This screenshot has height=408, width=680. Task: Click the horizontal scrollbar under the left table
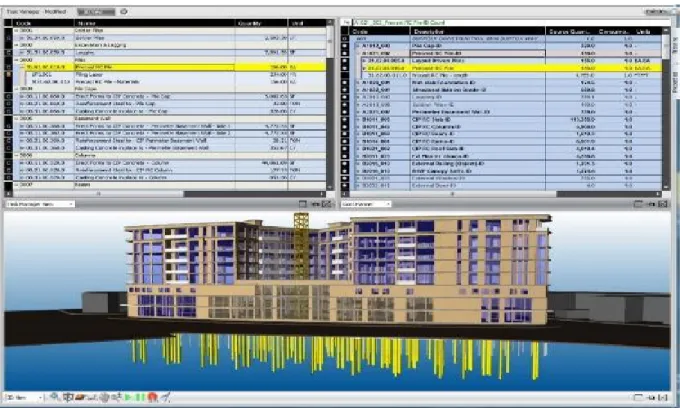169,194
